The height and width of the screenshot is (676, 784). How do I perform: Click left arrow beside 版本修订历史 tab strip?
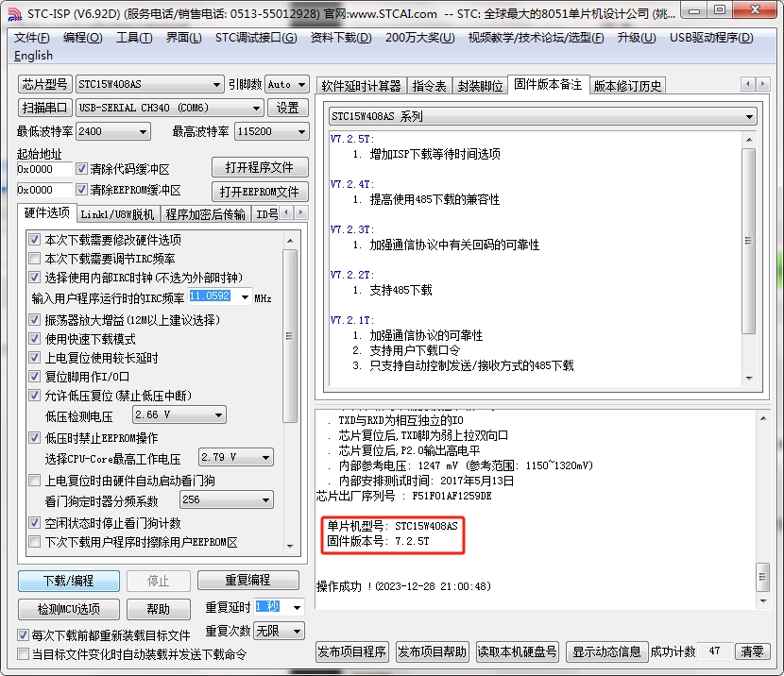click(x=747, y=84)
